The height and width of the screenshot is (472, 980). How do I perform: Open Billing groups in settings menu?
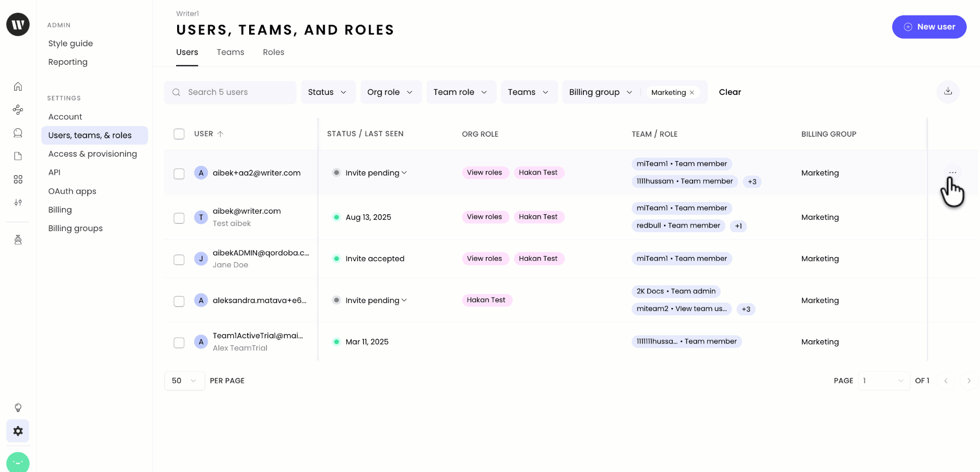click(x=76, y=229)
